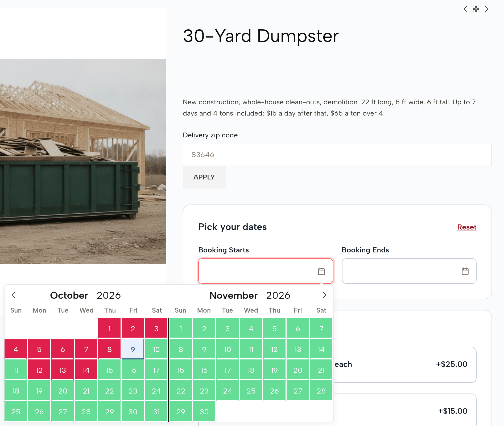Choose October 11 in the calendar
504x426 pixels.
tap(16, 370)
